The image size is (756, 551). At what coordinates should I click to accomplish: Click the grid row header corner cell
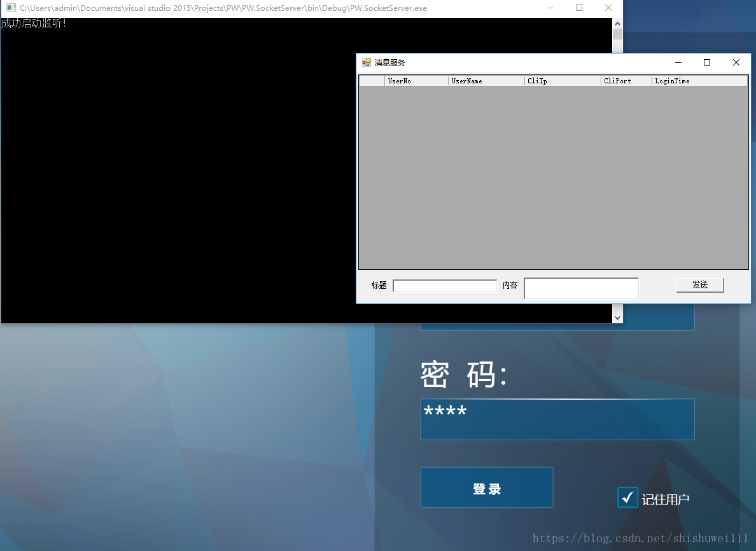(372, 81)
